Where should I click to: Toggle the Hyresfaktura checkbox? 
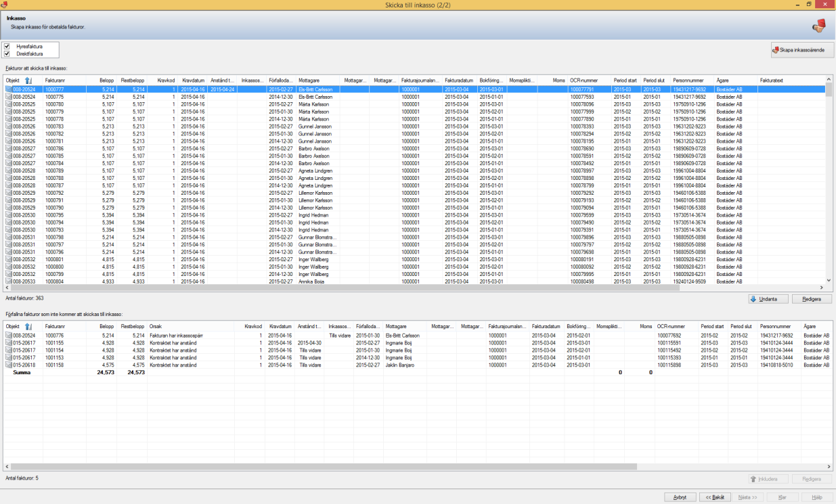[x=7, y=47]
